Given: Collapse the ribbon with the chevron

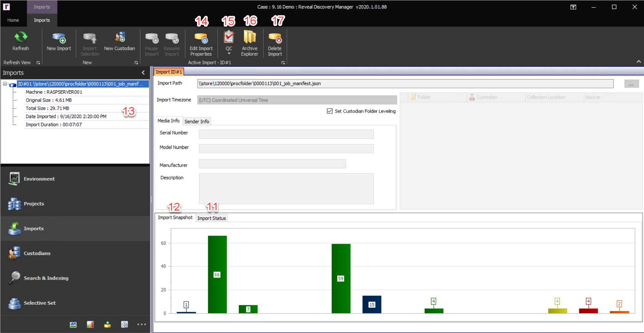Looking at the screenshot, I should pyautogui.click(x=639, y=62).
